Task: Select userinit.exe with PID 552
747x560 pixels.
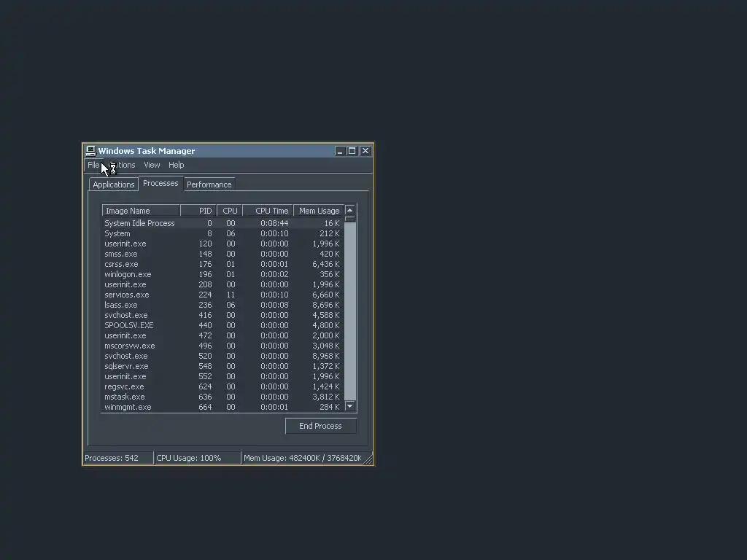Action: 222,377
